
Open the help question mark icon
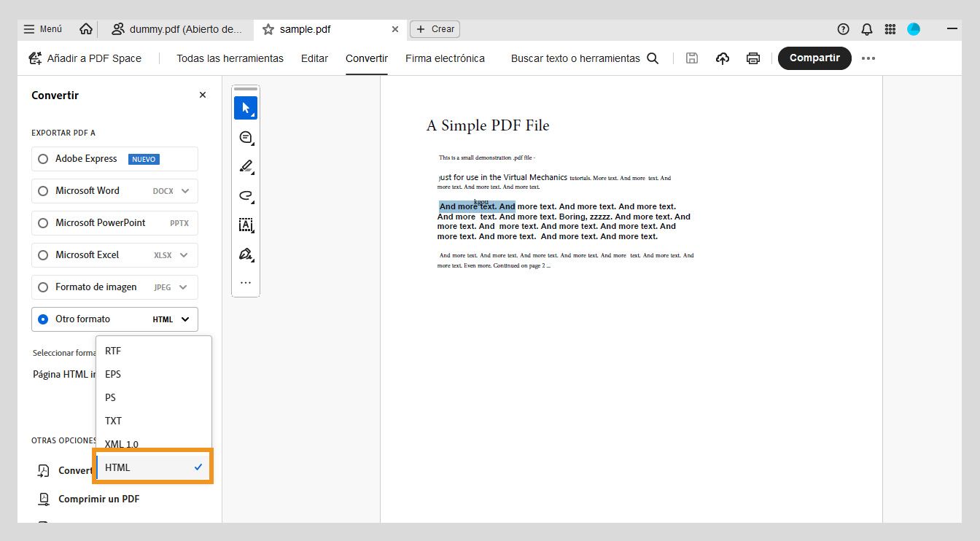(844, 29)
